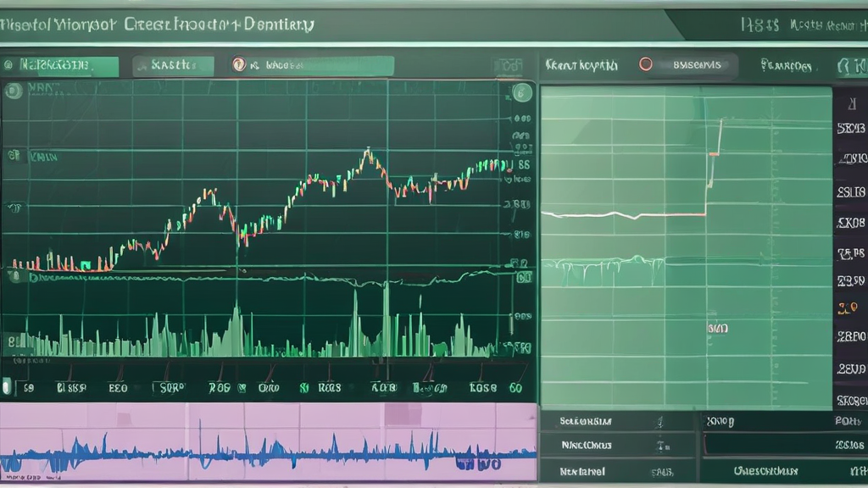868x488 pixels.
Task: Click the small white handle at the bottom-left of the time axis
Action: click(x=6, y=385)
